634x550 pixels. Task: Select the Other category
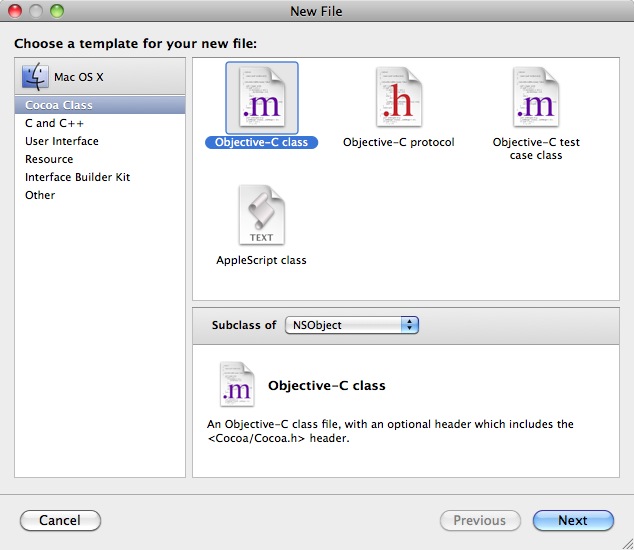pos(100,195)
